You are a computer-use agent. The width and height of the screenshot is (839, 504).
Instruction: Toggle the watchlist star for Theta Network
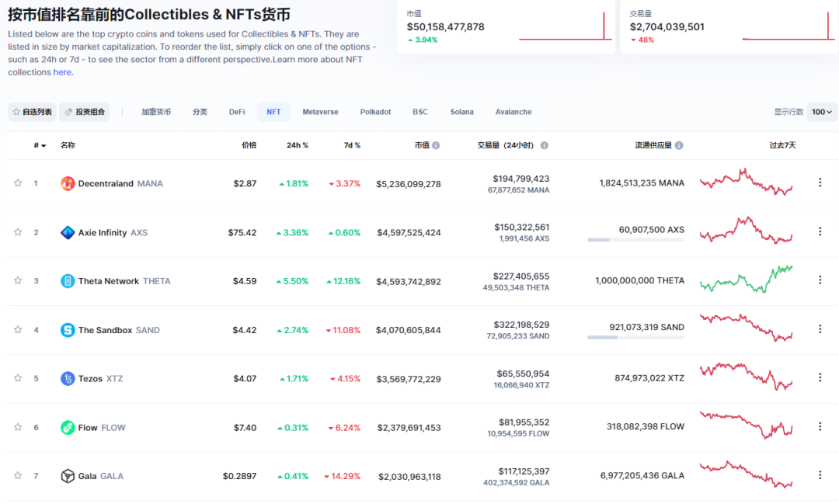click(18, 280)
